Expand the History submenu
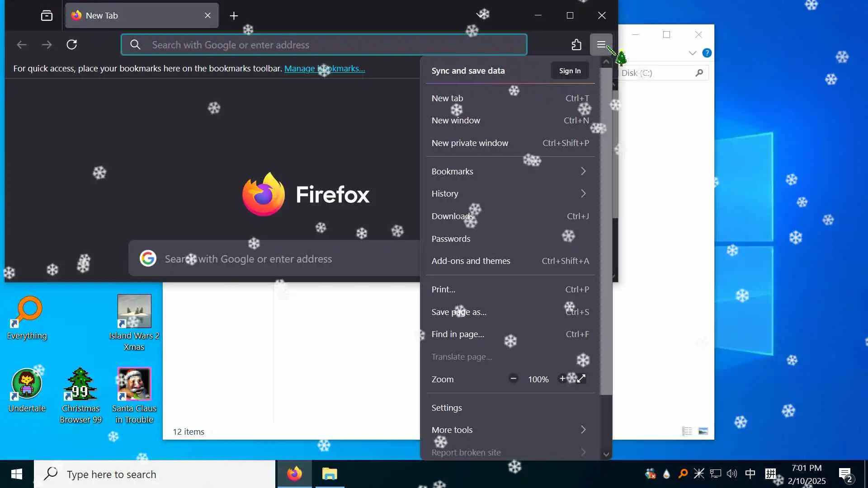The width and height of the screenshot is (868, 488). point(509,193)
